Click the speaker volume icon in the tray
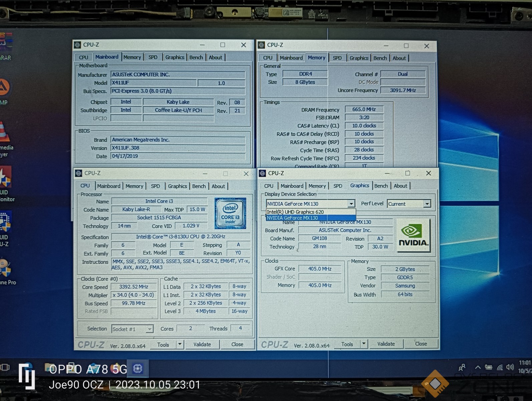532x401 pixels. tap(510, 367)
